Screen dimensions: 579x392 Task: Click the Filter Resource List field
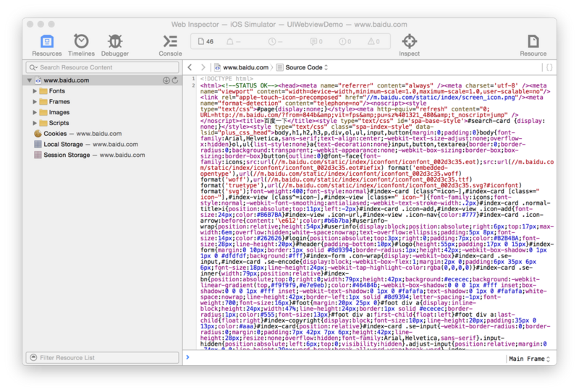[102, 357]
